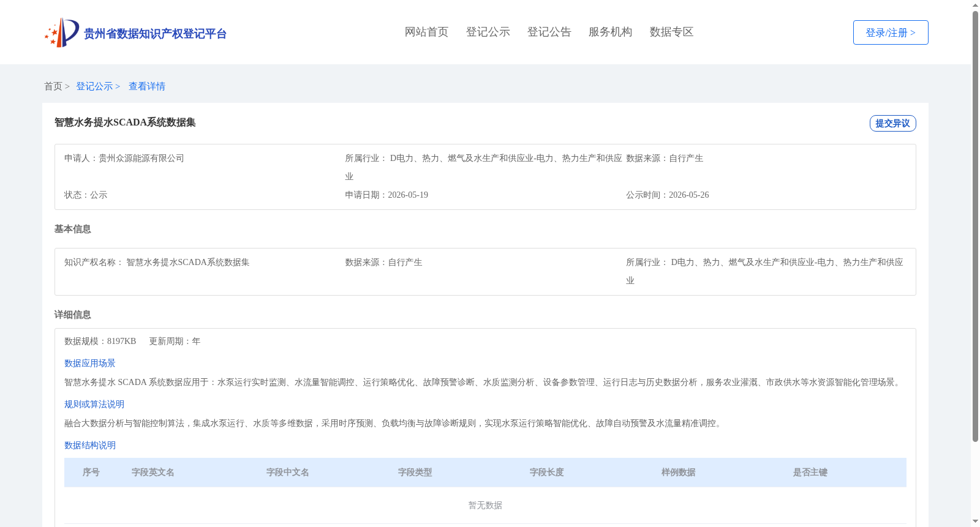Click 知识产权名称 field in 基本信息
Viewport: 980px width, 527px height.
(x=157, y=262)
